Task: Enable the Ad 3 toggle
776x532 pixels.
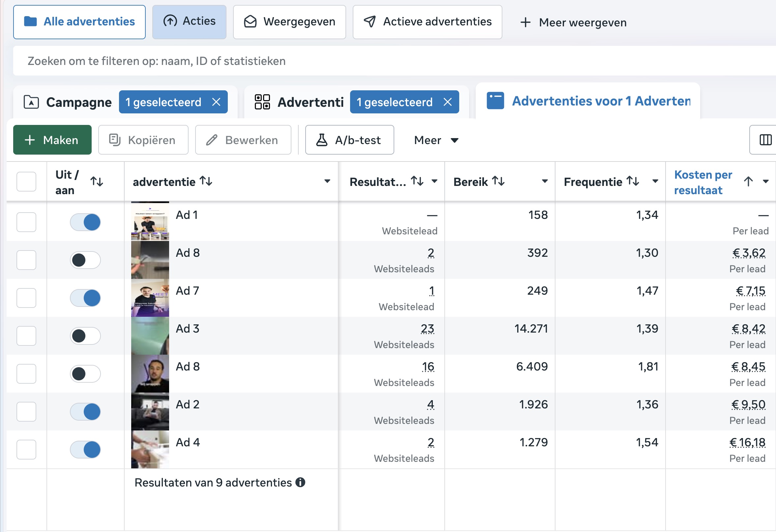Action: 85,336
